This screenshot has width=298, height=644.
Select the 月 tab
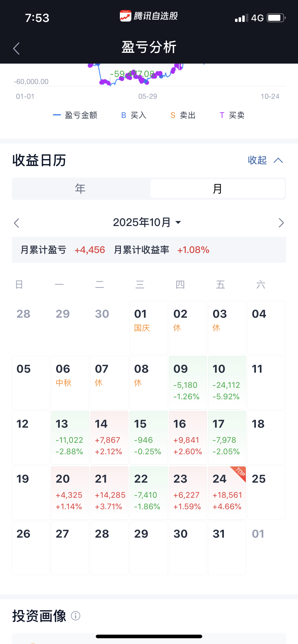[x=217, y=189]
